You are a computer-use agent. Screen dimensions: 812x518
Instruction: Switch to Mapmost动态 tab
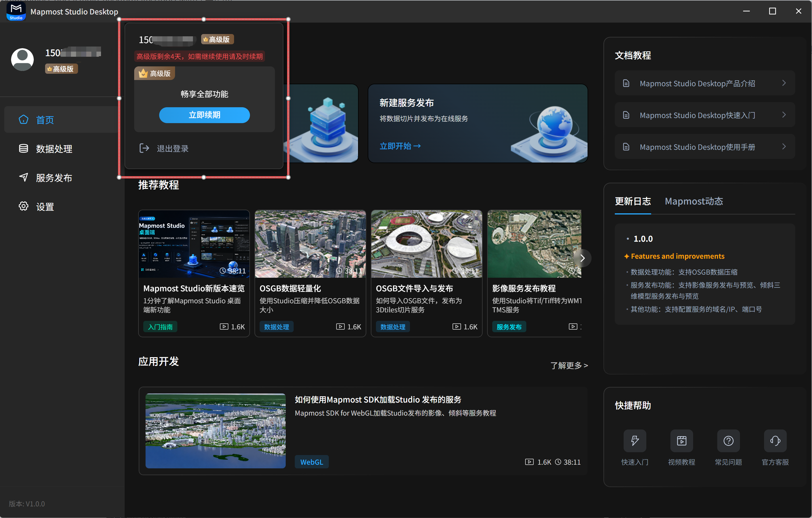click(x=694, y=201)
